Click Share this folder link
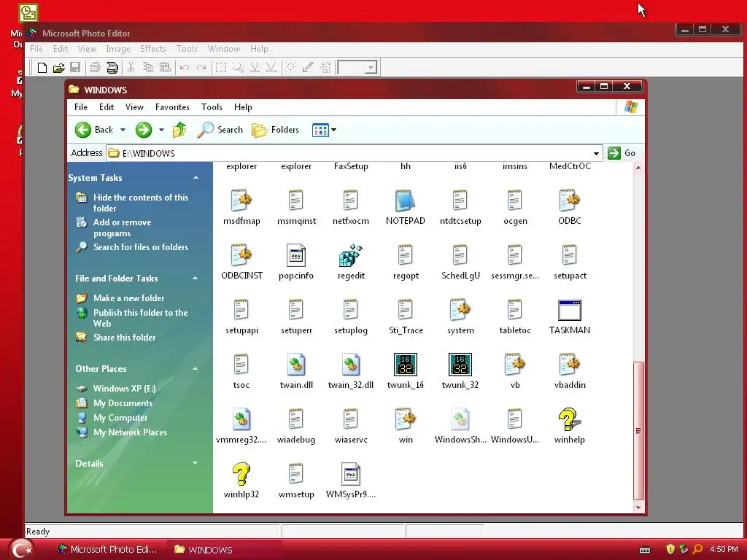The height and width of the screenshot is (560, 747). tap(124, 338)
